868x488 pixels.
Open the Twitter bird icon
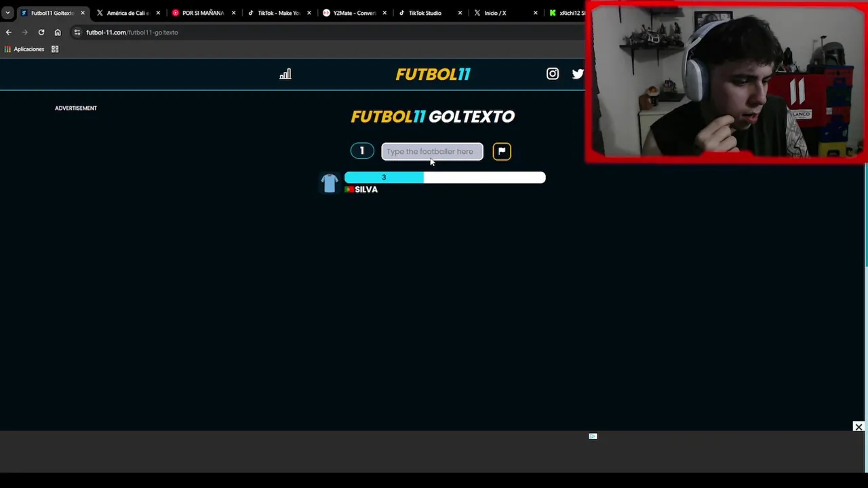click(578, 74)
